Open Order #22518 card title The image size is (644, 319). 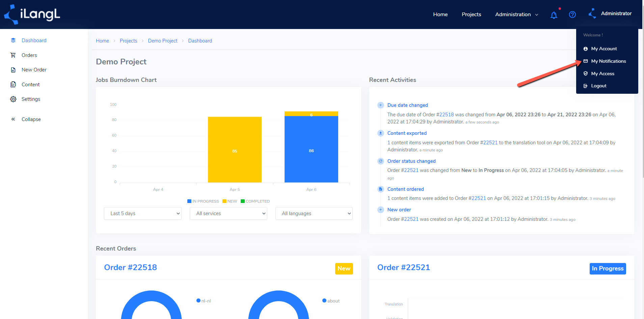point(131,267)
